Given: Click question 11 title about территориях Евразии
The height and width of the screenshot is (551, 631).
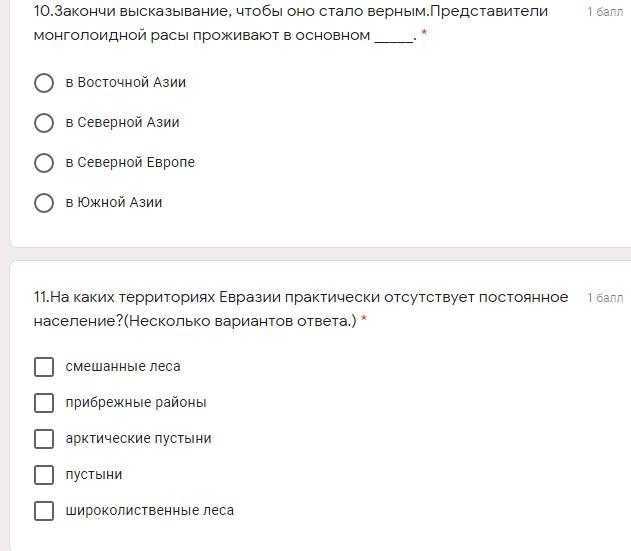Looking at the screenshot, I should 300,309.
